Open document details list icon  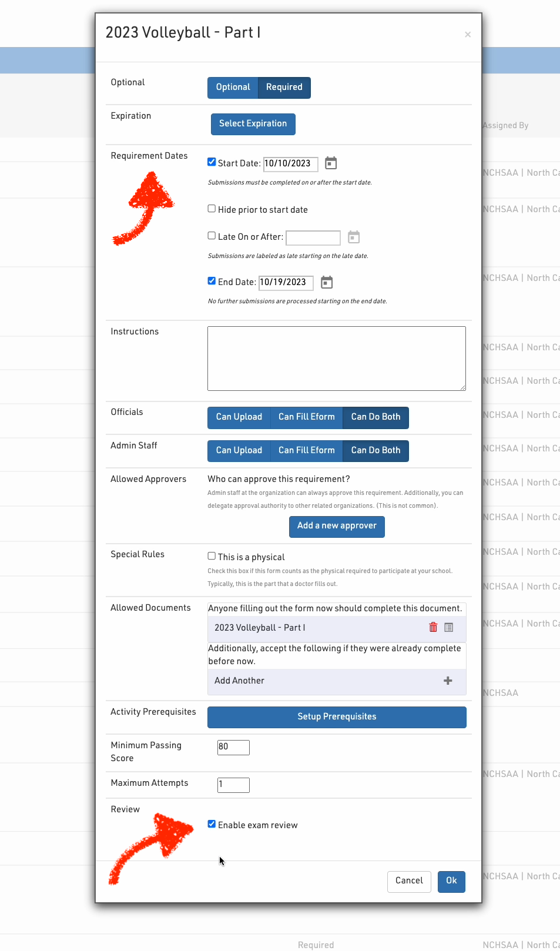[x=449, y=627]
